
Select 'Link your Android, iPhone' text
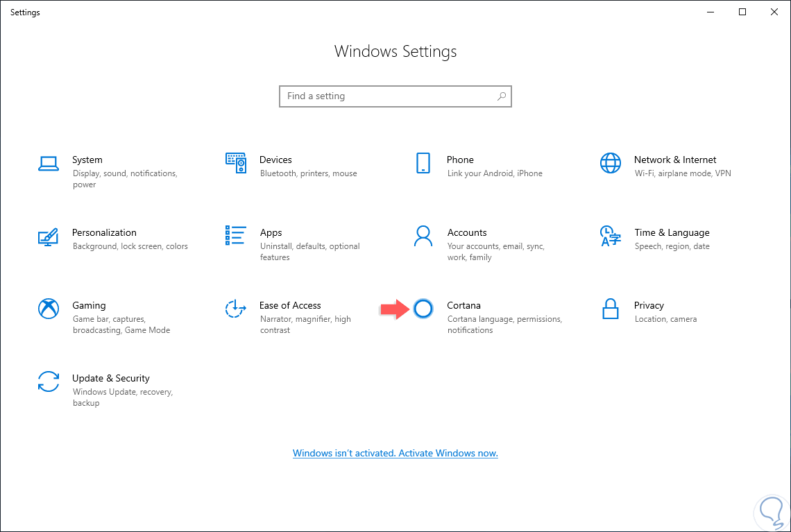point(495,173)
